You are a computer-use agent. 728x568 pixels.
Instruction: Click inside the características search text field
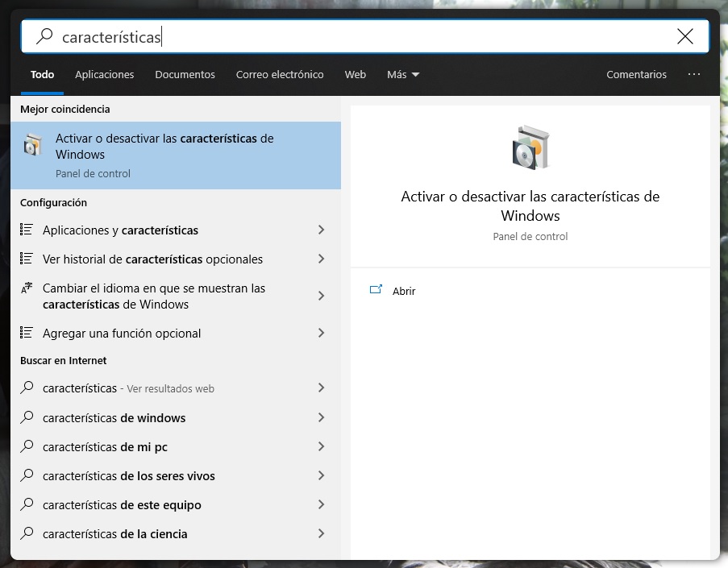363,37
